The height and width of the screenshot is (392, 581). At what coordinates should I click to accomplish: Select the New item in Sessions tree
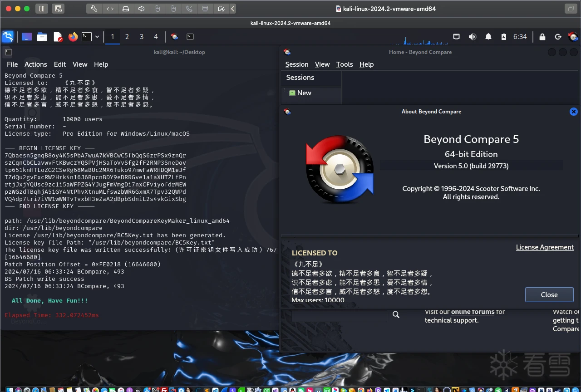(x=304, y=93)
